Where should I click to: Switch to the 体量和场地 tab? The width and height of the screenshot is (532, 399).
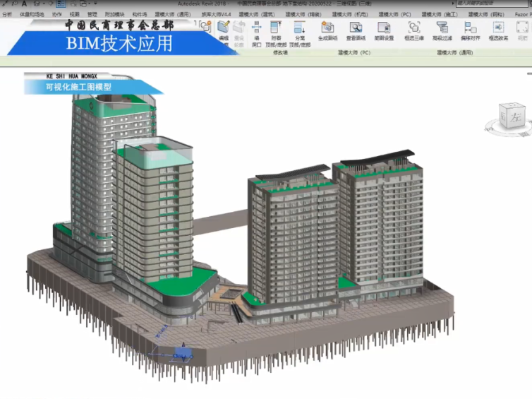pyautogui.click(x=32, y=13)
